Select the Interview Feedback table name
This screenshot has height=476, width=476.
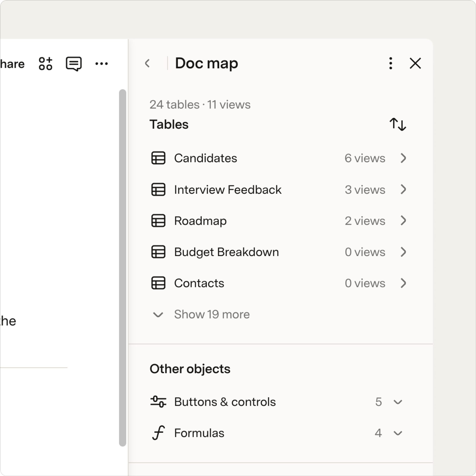point(228,189)
